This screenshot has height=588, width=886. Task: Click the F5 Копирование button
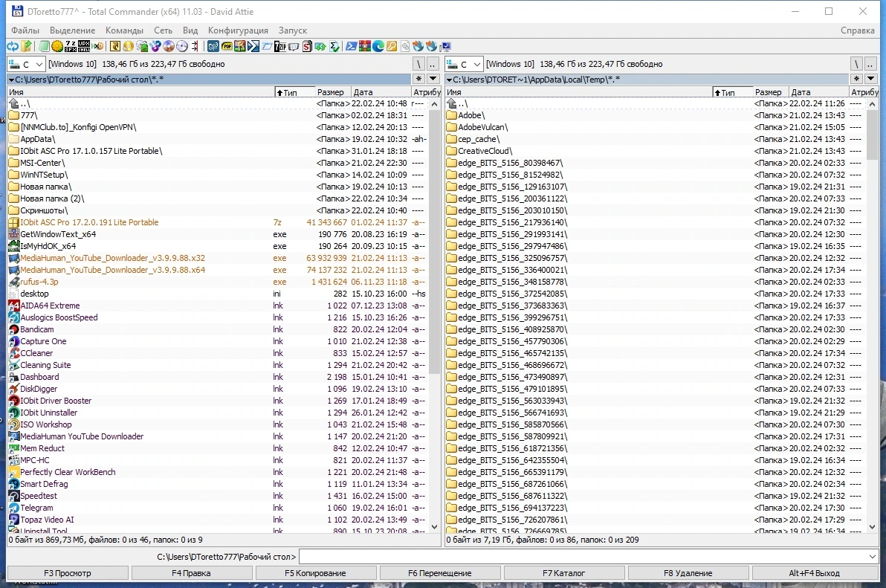(315, 572)
